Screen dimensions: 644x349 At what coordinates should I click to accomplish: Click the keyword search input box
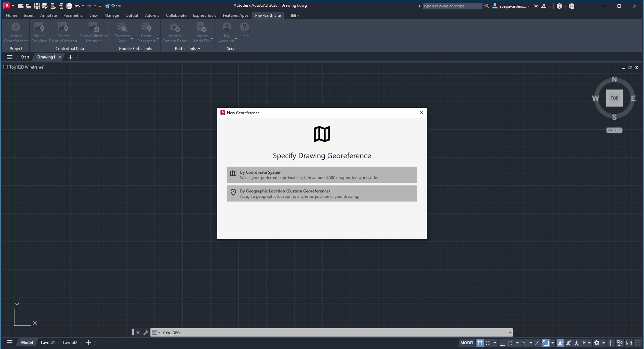tap(452, 6)
